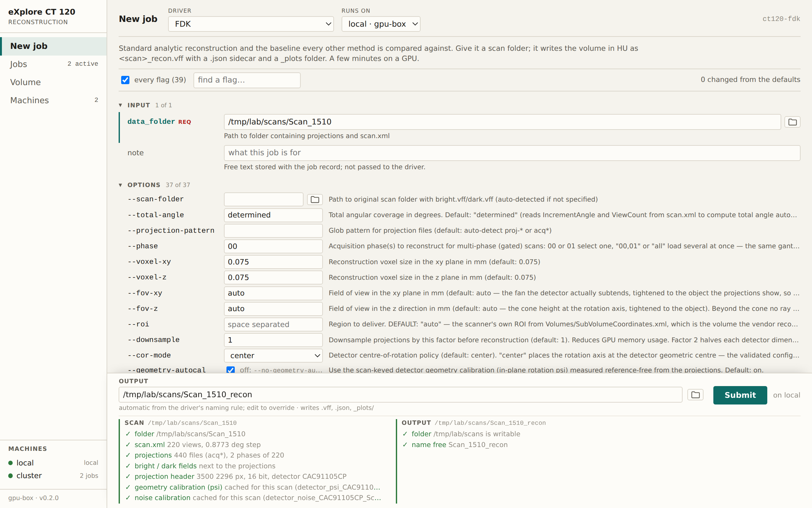Screen dimensions: 812x508
Task: Open folder browser beside output path
Action: coord(695,395)
